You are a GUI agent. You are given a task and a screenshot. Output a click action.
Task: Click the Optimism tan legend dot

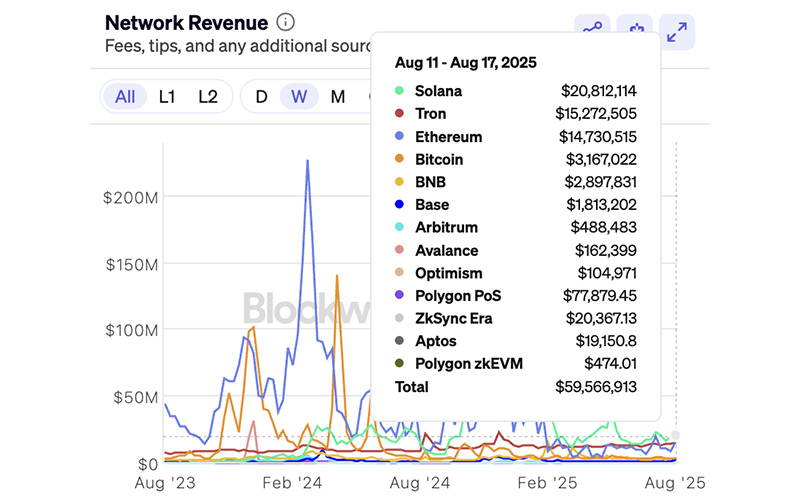(399, 273)
